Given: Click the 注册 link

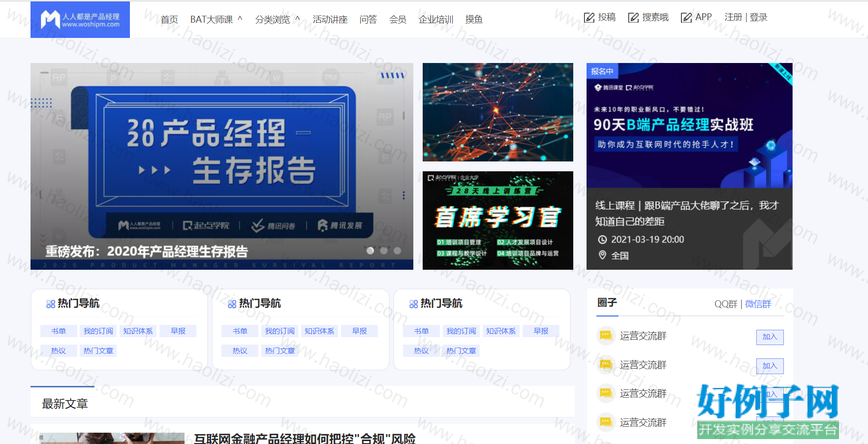Looking at the screenshot, I should pos(733,17).
